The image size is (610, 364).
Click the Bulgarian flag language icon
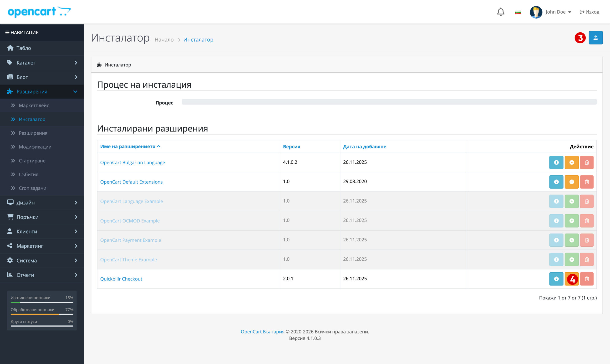(x=518, y=12)
